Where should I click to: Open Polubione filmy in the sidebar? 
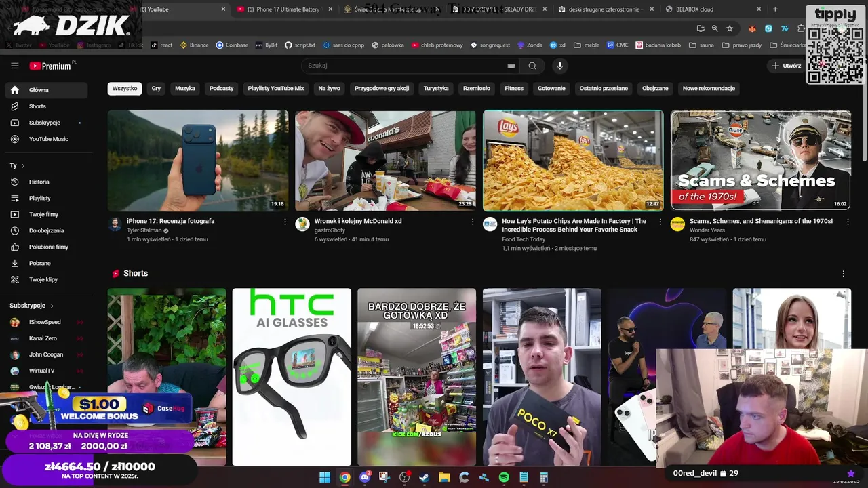point(46,247)
